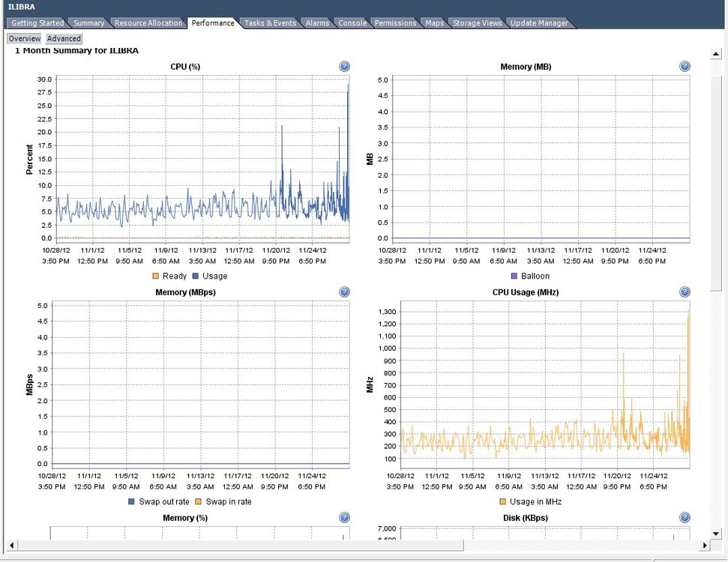
Task: Open help for the Memory (MB) chart
Action: coord(685,67)
